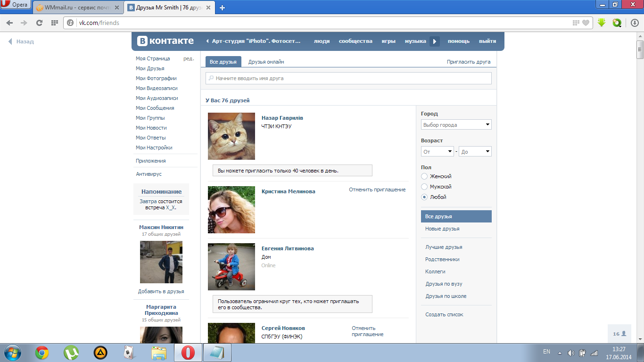Switch to the WMmail.ru browser tab
This screenshot has width=644, height=362.
tap(78, 8)
